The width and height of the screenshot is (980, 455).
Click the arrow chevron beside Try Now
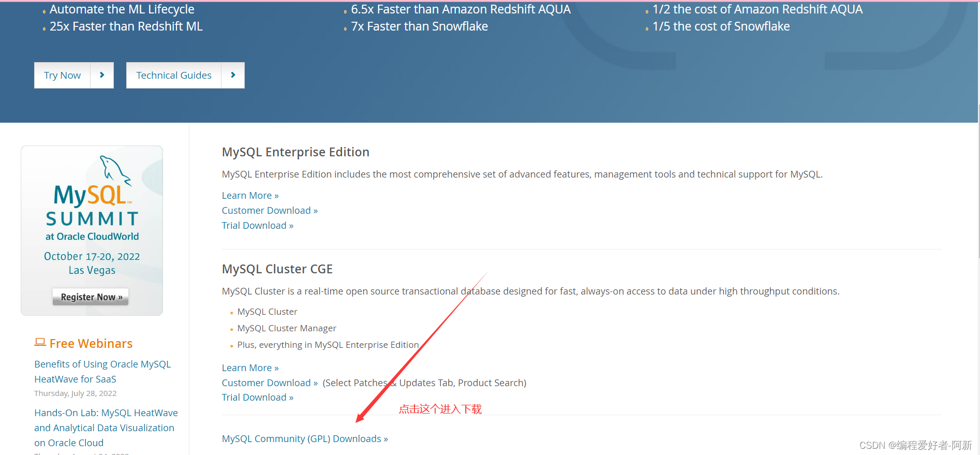coord(102,76)
